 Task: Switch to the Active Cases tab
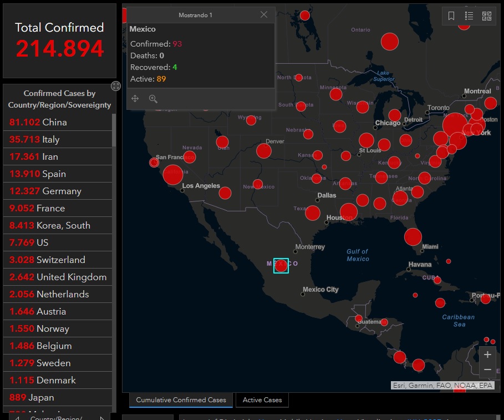click(x=262, y=399)
